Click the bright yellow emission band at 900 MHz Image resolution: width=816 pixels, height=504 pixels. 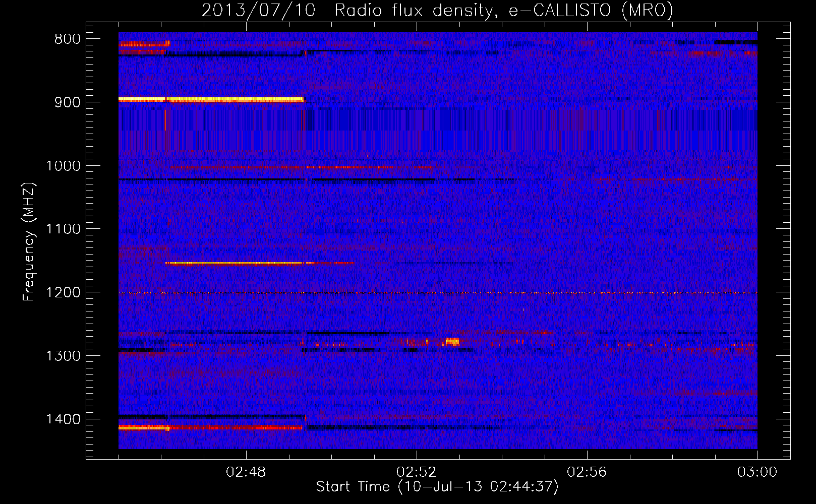211,100
